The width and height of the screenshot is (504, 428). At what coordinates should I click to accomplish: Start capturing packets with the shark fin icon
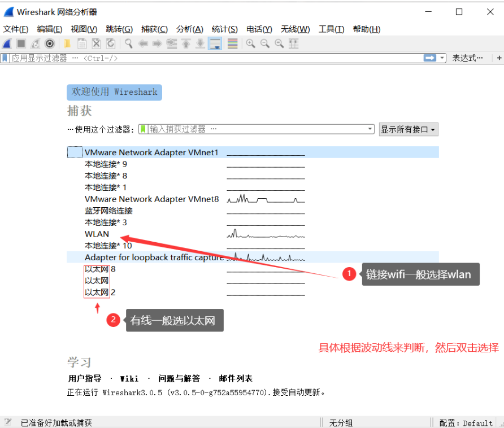coord(7,43)
